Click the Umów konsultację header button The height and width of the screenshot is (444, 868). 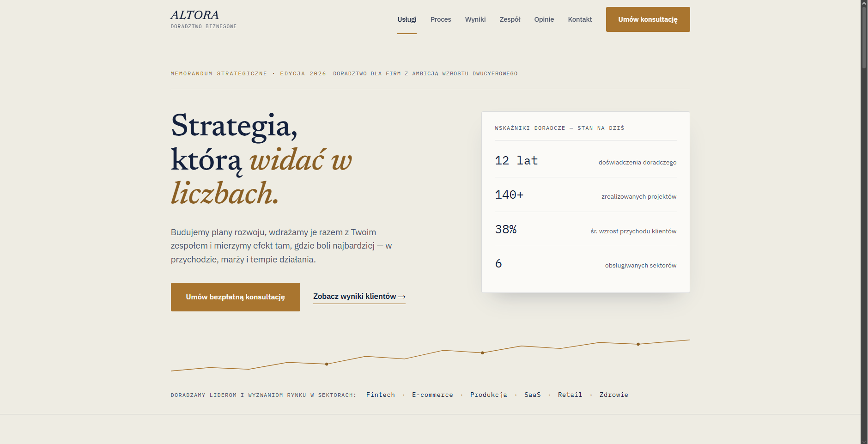pyautogui.click(x=648, y=19)
